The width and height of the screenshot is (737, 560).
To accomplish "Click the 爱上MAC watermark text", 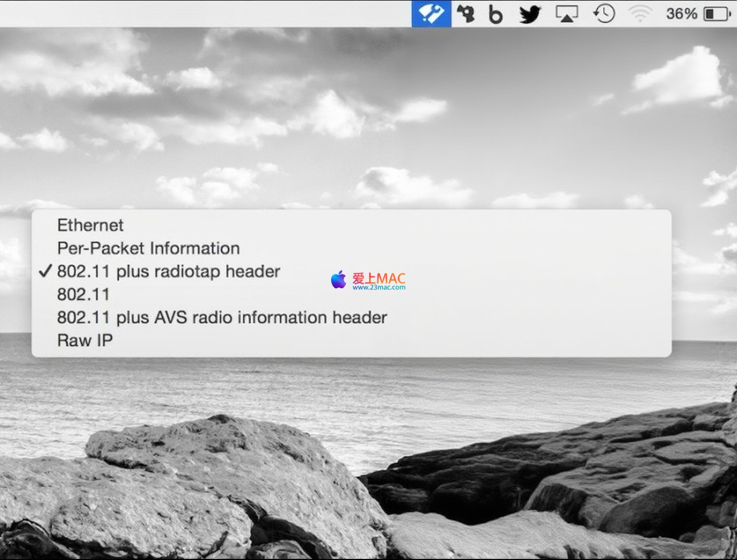I will 378,278.
